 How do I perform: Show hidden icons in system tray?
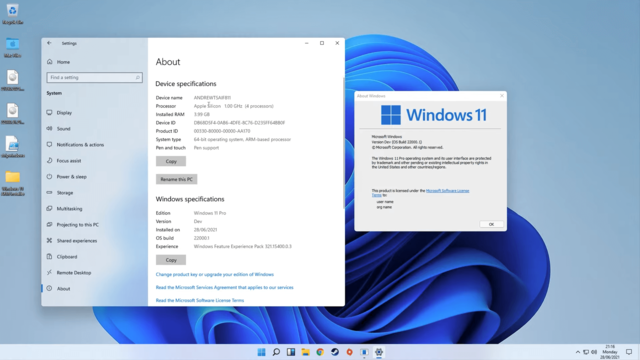578,352
